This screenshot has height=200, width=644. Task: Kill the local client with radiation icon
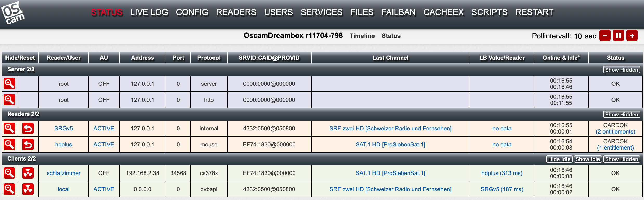(x=28, y=189)
